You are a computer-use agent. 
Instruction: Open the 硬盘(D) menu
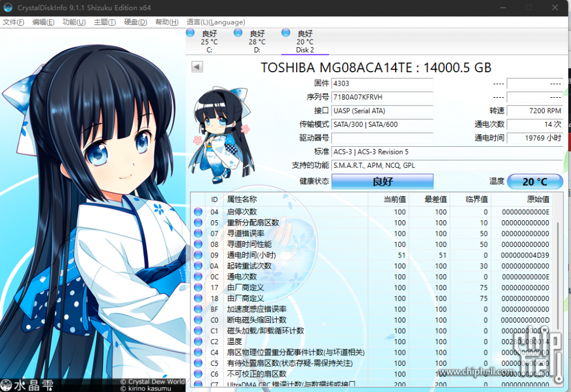pos(135,22)
